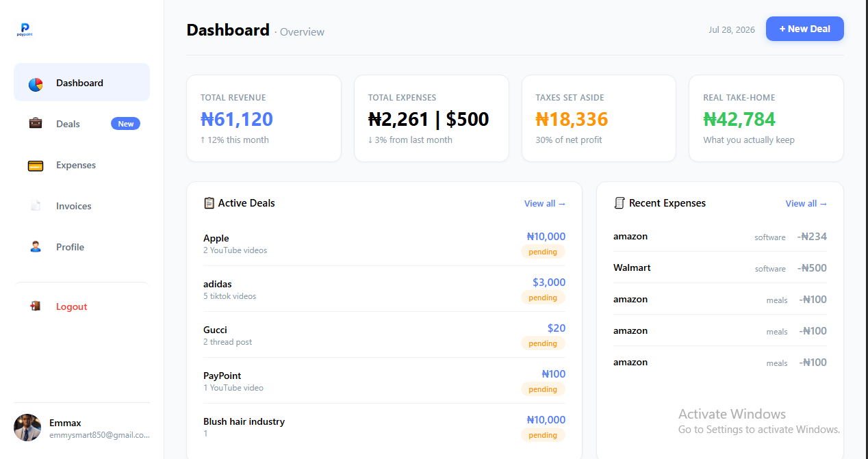868x459 pixels.
Task: Click the -₦234 amazon expense amount
Action: [x=812, y=237]
